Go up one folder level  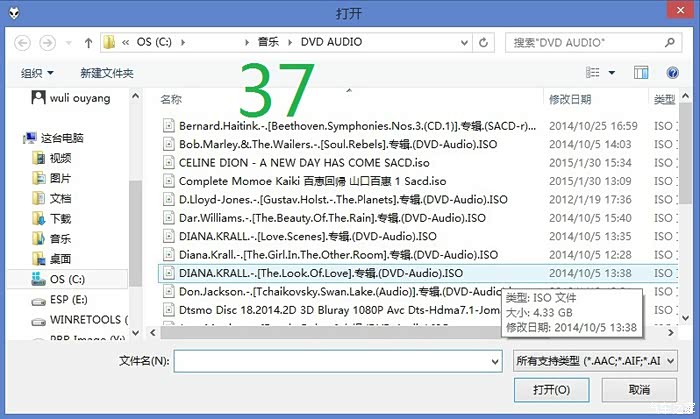[x=88, y=43]
